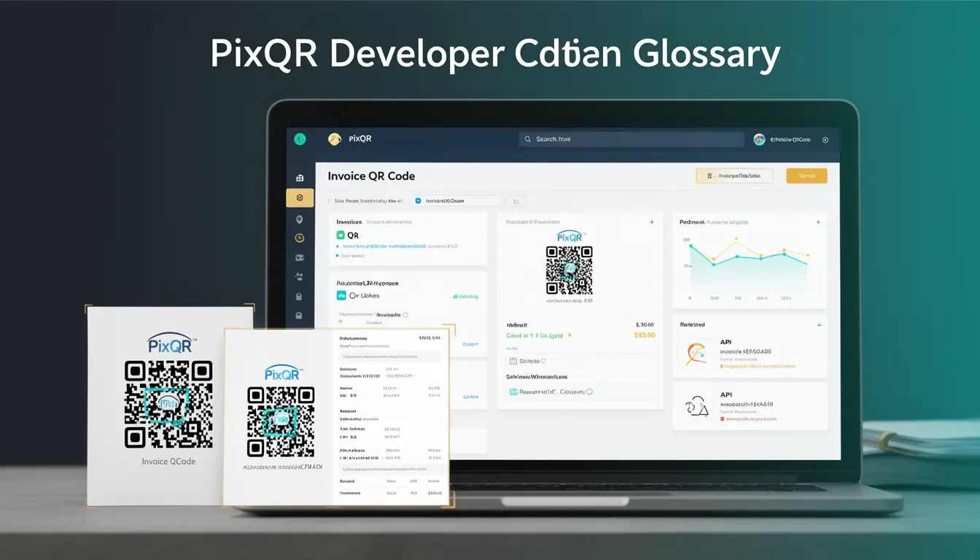Viewport: 980px width, 560px height.
Task: Click the green QR icon in Invoices card
Action: tap(340, 236)
